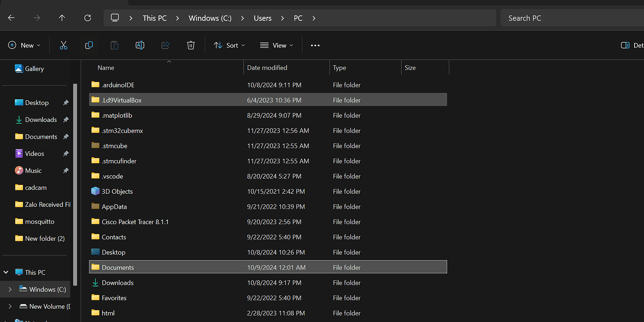Click the Cut icon on the toolbar
Viewport: 644px width, 322px height.
coord(63,45)
